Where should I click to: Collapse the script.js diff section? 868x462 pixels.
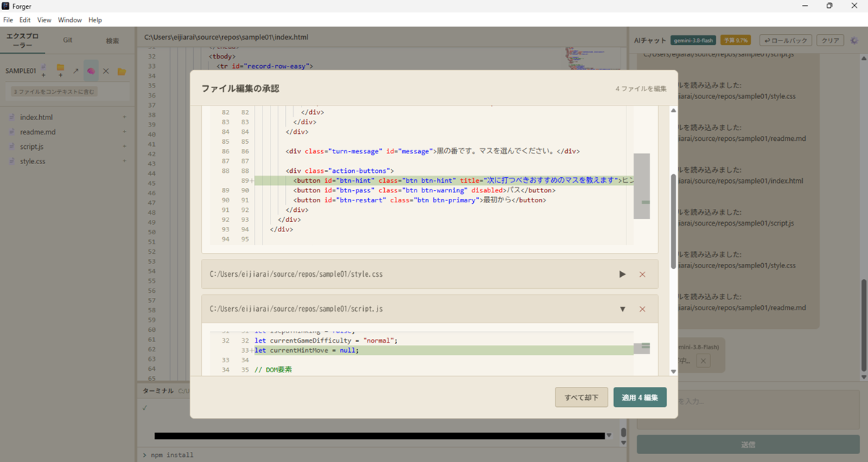pyautogui.click(x=622, y=309)
